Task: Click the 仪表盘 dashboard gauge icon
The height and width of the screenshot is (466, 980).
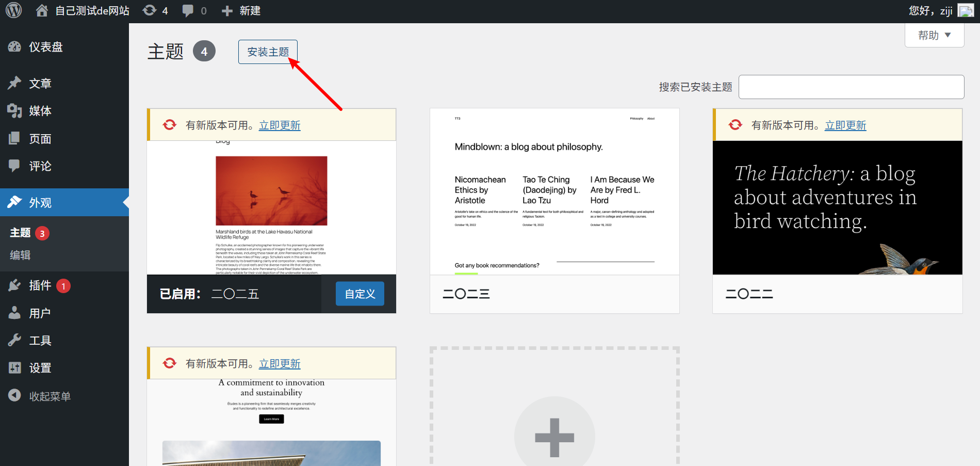Action: click(14, 46)
